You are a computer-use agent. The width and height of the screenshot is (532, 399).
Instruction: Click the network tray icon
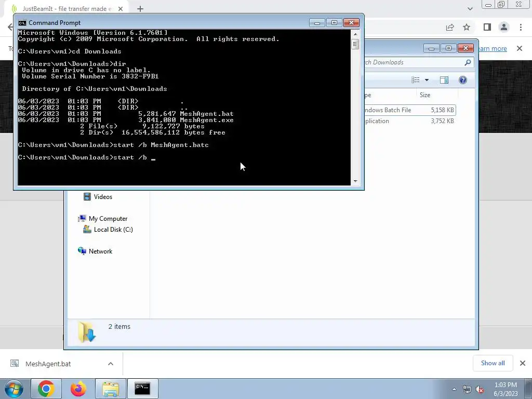pos(467,389)
